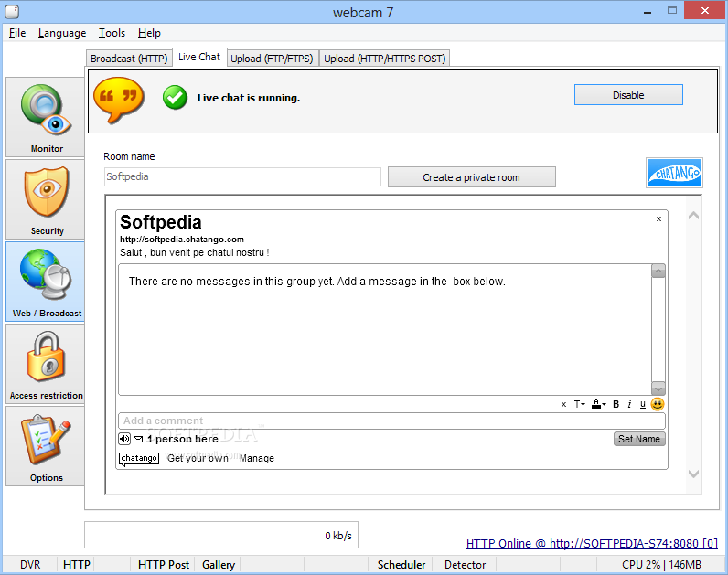Open the softpedia.chatango.com URL
Image resolution: width=728 pixels, height=575 pixels.
click(x=182, y=240)
